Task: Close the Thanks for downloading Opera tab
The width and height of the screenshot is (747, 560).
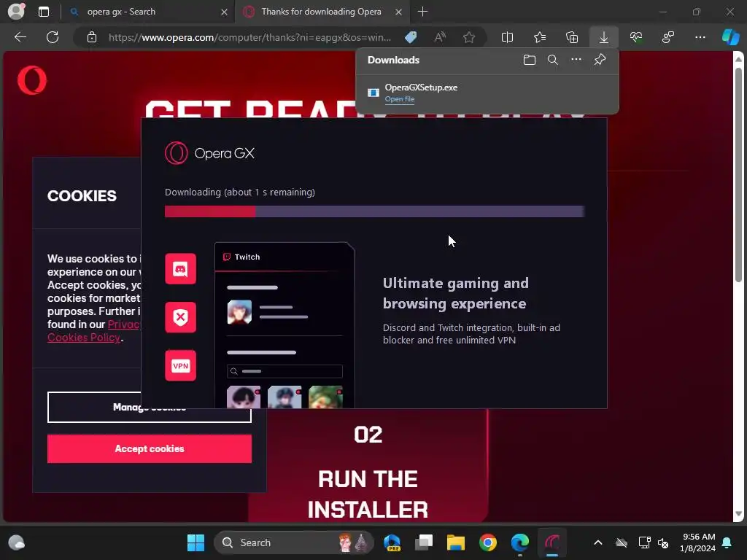Action: click(x=399, y=12)
